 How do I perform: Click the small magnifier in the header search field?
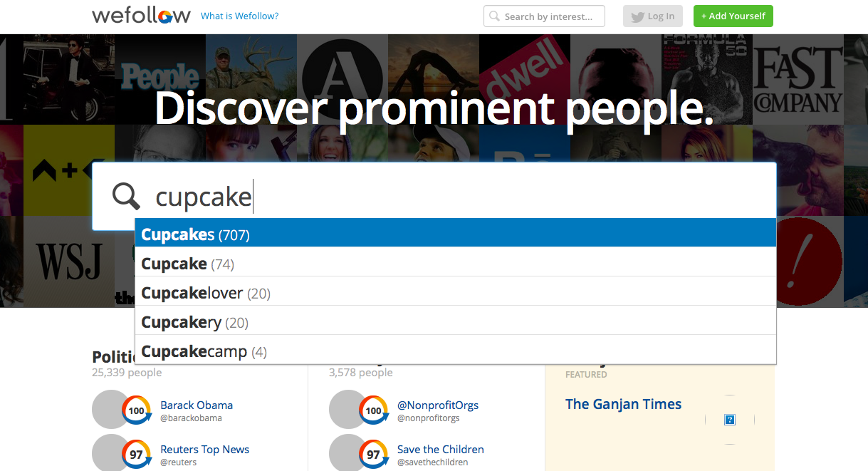coord(495,16)
